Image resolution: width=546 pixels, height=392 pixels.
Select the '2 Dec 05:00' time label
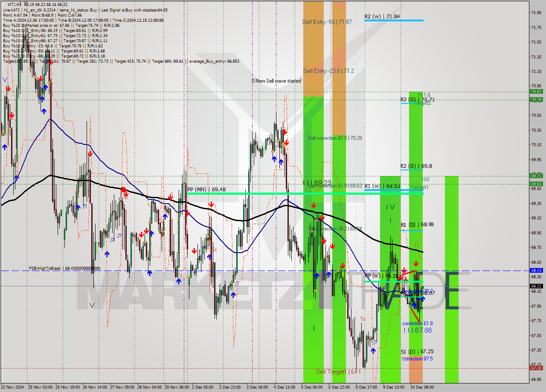202,387
